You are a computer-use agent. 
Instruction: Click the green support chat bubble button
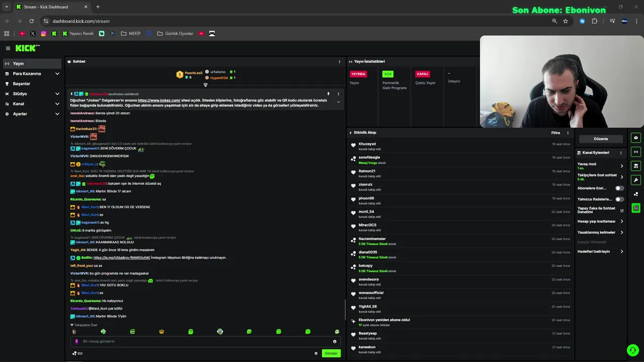coord(632,350)
